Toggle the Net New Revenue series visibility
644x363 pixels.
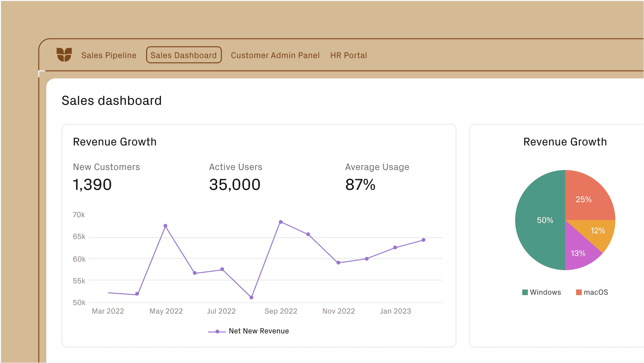(x=259, y=331)
